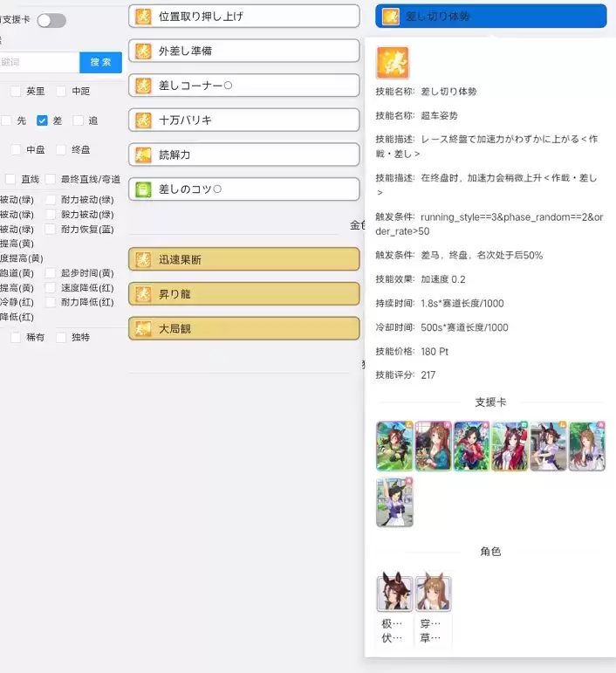Click the 角色 section heading

[x=490, y=551]
